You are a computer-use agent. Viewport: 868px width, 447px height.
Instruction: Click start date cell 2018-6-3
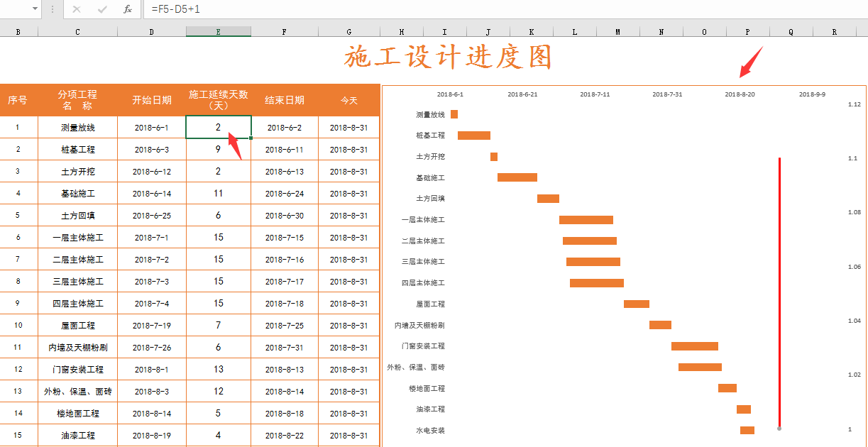click(152, 150)
